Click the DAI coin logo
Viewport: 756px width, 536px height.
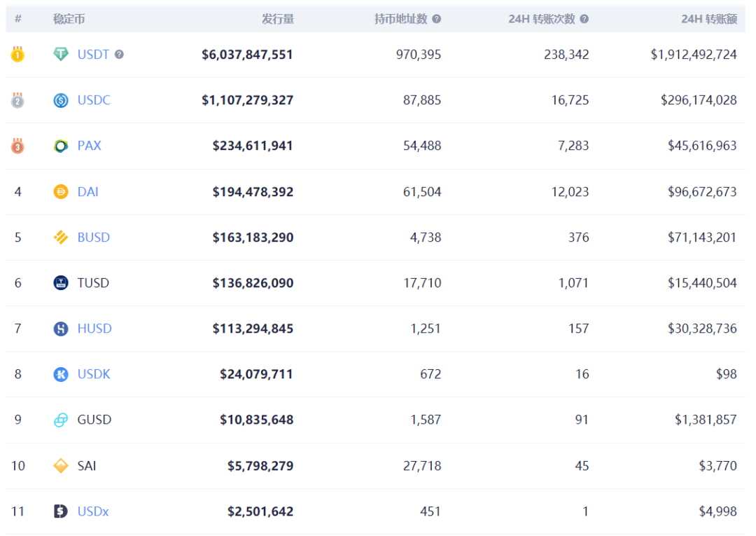click(61, 191)
